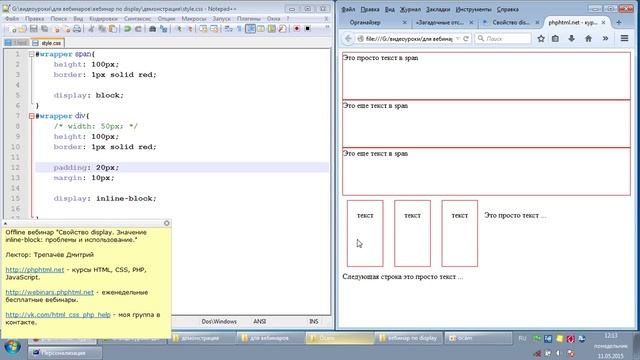
Task: Click the Cut scissors icon
Action: (91, 29)
